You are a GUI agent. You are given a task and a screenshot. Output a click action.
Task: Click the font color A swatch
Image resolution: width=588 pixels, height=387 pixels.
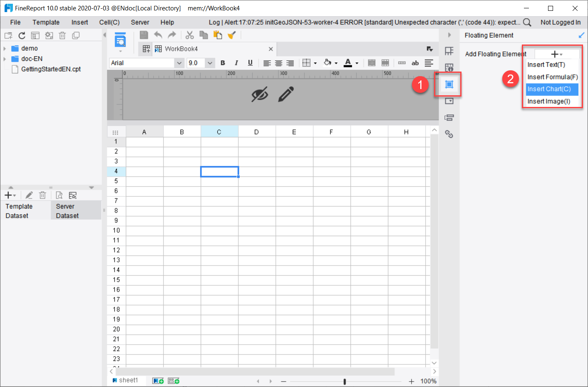point(348,63)
